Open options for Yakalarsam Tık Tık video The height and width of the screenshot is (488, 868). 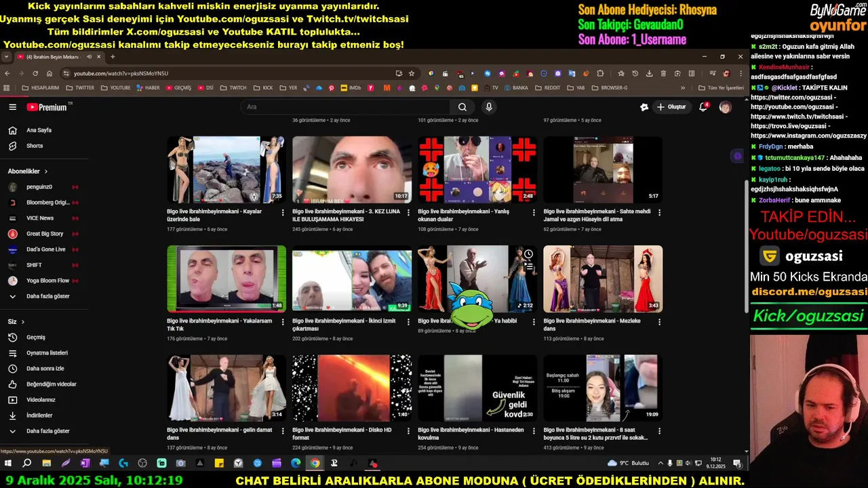pos(283,321)
